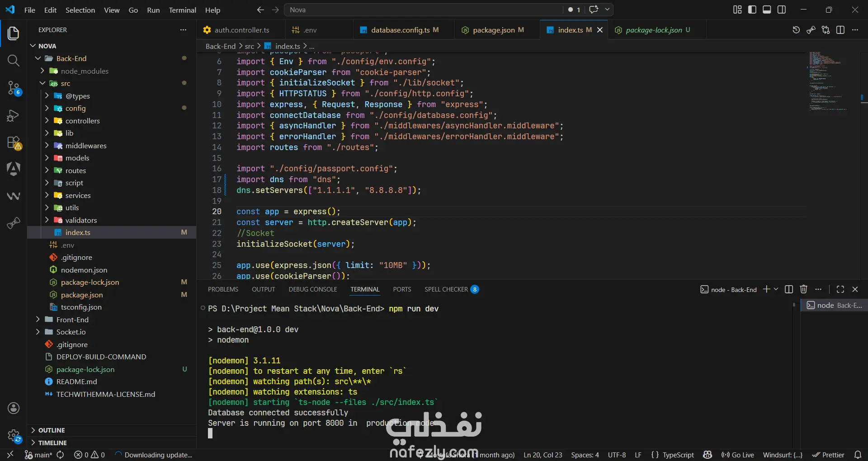The height and width of the screenshot is (461, 868).
Task: Create a new terminal with plus icon
Action: tap(766, 289)
